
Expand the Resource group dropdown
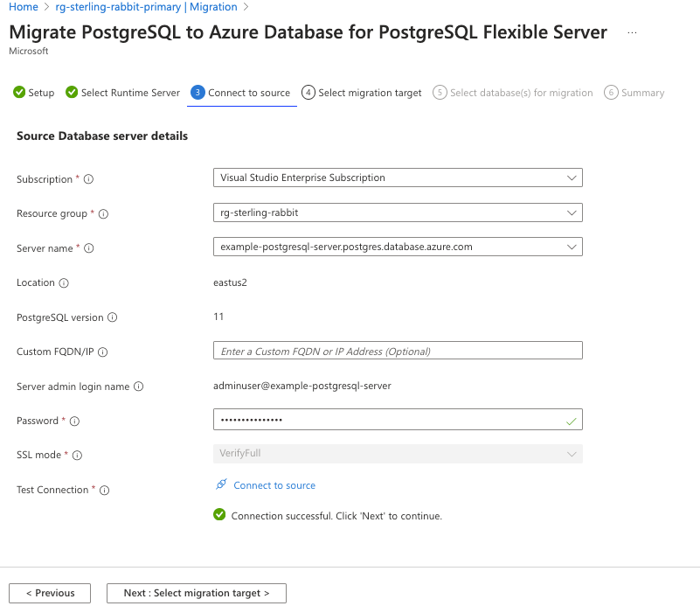(398, 212)
